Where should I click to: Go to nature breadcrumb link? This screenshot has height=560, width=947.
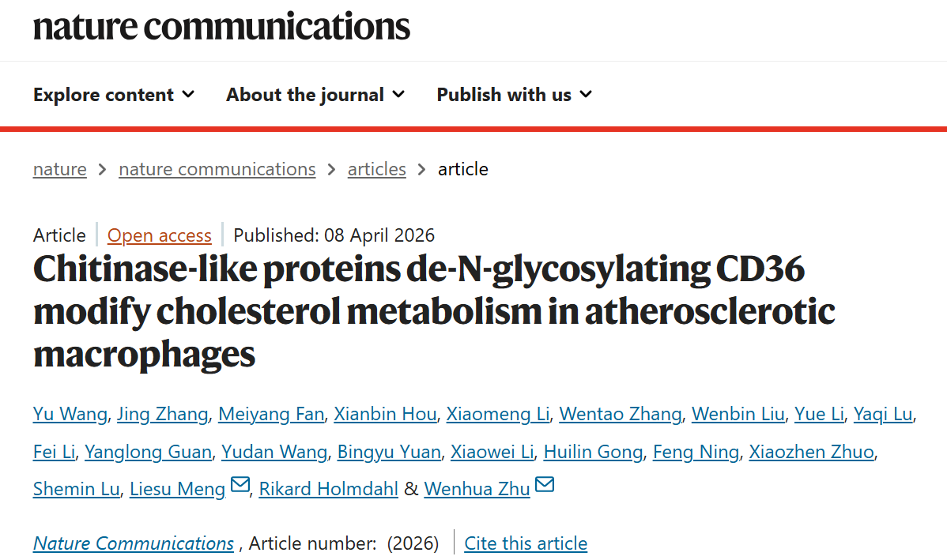[60, 169]
